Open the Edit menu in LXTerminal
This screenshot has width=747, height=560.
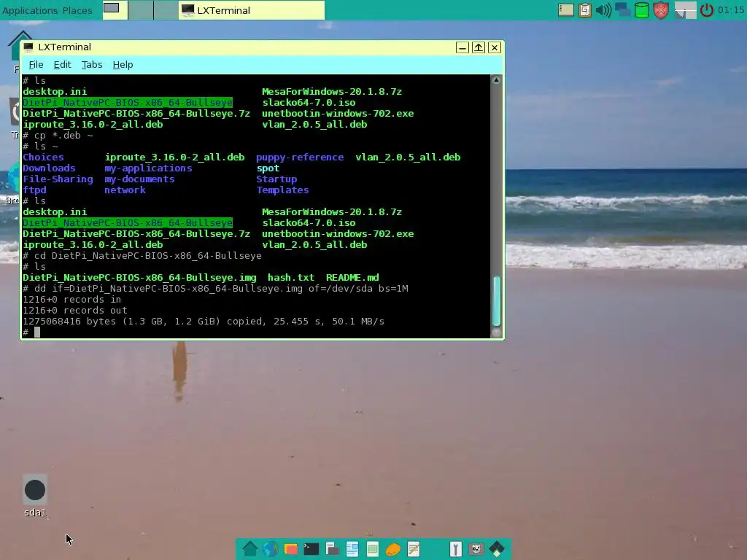tap(62, 65)
